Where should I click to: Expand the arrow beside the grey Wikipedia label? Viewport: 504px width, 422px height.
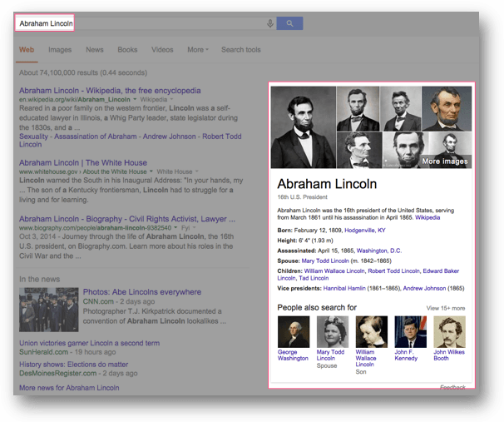[171, 99]
